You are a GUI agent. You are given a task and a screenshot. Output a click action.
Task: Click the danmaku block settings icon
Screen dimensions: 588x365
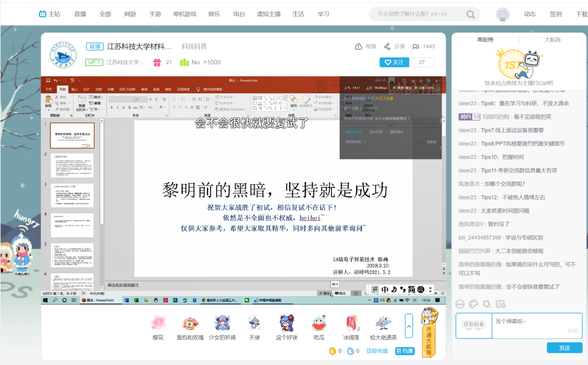500,305
